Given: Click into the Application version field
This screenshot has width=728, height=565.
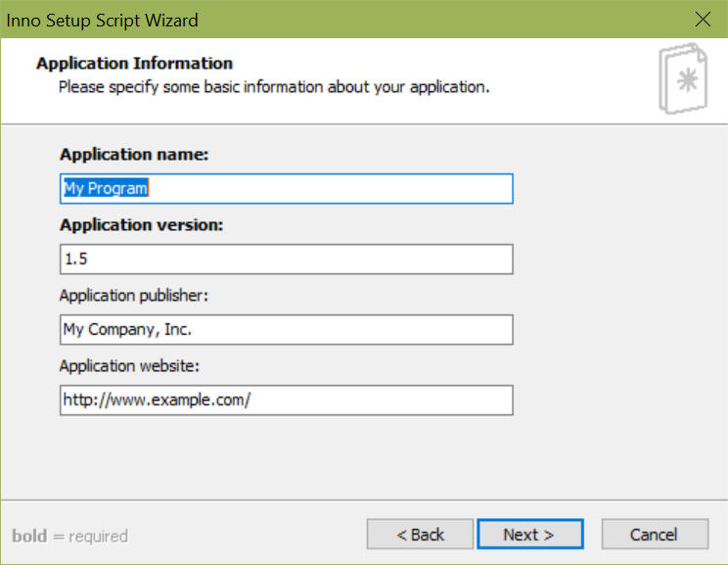Looking at the screenshot, I should tap(287, 259).
